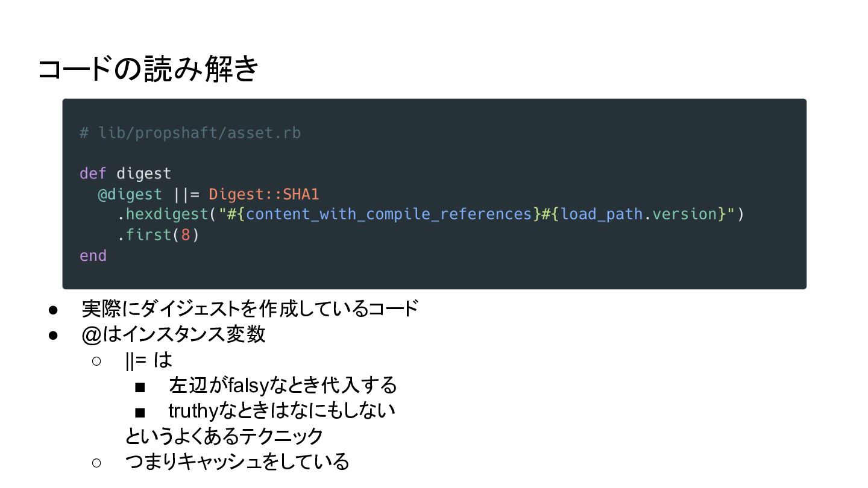Click the end keyword in code block

point(93,255)
